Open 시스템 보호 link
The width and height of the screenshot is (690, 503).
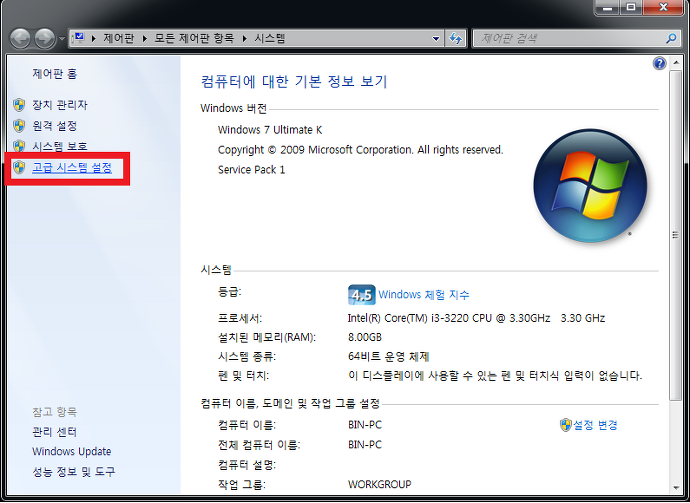pos(60,146)
